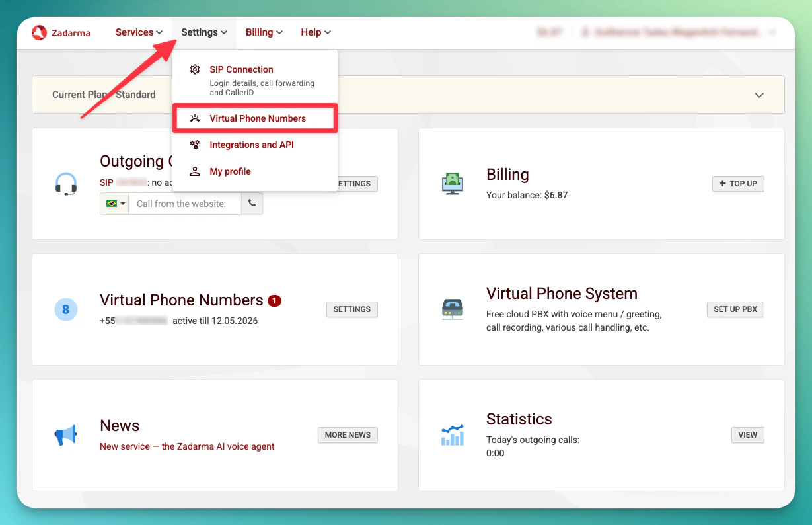Click the Statistics bar chart icon
The image size is (812, 525).
[x=452, y=435]
